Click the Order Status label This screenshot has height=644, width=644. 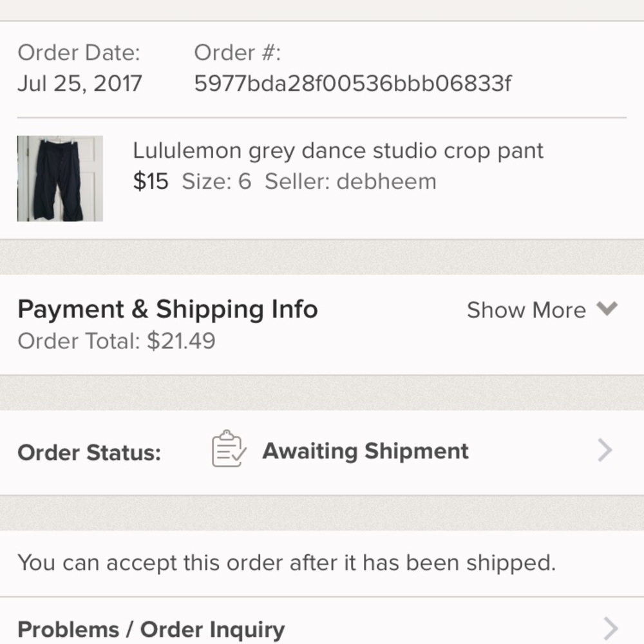pos(89,453)
